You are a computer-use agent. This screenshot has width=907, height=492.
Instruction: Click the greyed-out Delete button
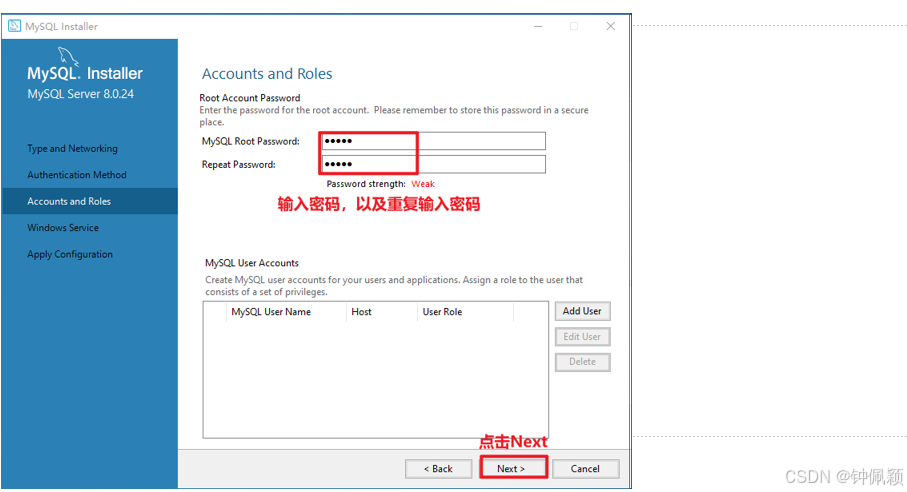(x=582, y=362)
